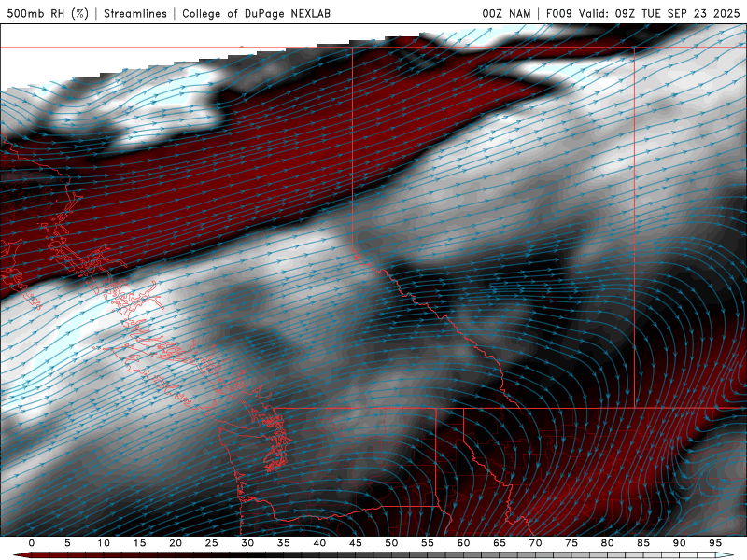Screen dimensions: 747x560
Task: Click the 0 value on color scale
Action: [x=32, y=543]
